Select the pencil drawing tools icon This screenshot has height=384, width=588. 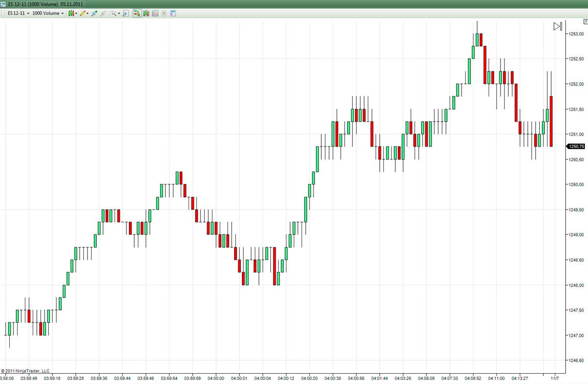[82, 13]
